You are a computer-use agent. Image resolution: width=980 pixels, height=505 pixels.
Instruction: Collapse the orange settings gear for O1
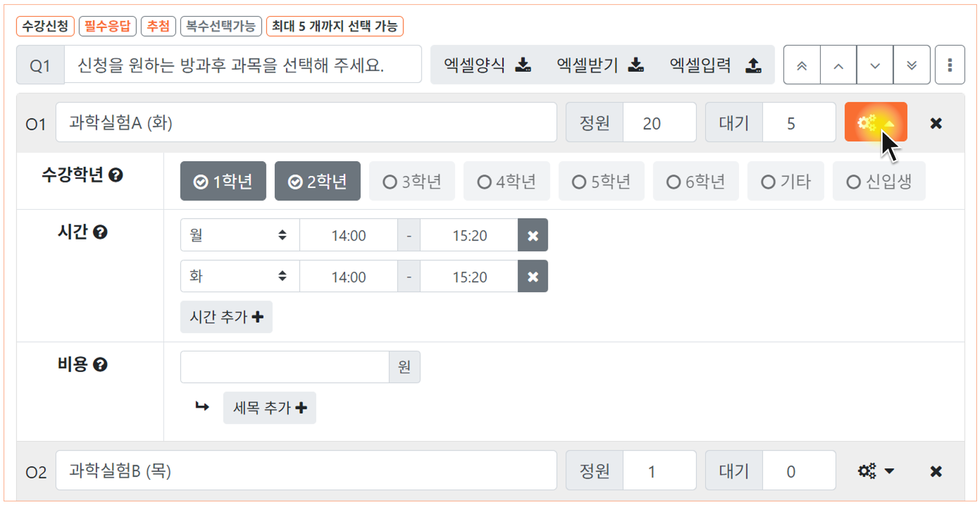[x=876, y=122]
